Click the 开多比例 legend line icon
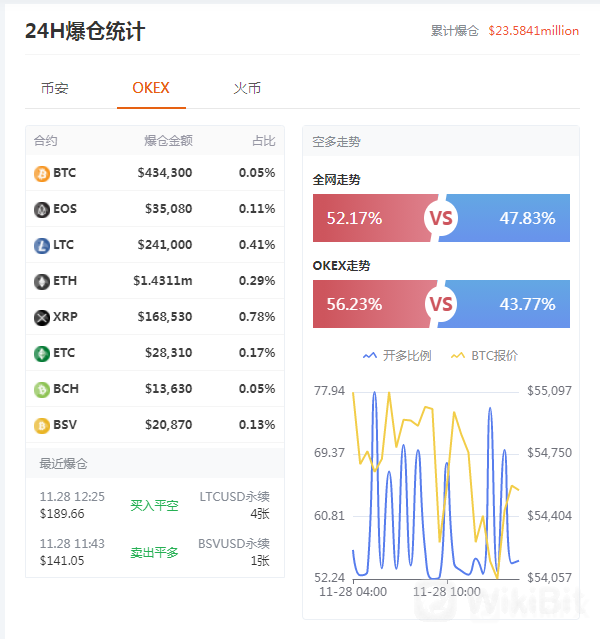The width and height of the screenshot is (600, 639). [x=370, y=356]
